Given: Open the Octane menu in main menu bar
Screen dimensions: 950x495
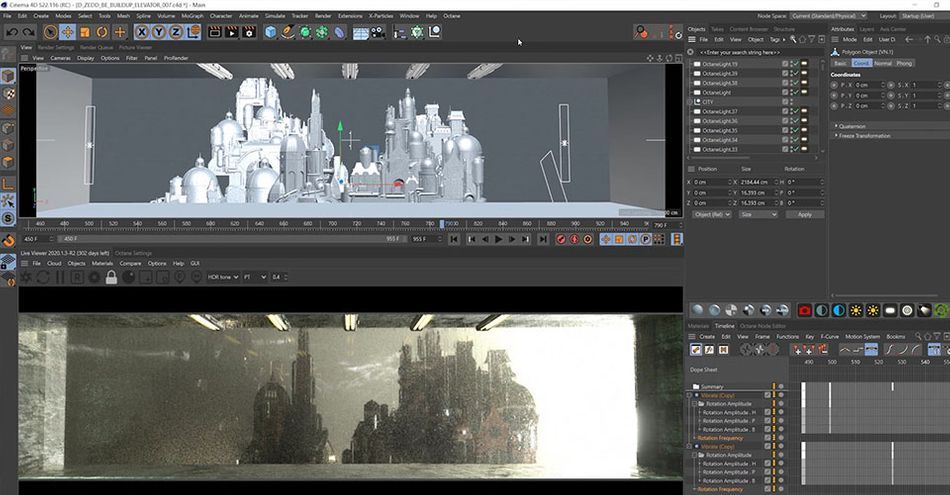Looking at the screenshot, I should [451, 16].
